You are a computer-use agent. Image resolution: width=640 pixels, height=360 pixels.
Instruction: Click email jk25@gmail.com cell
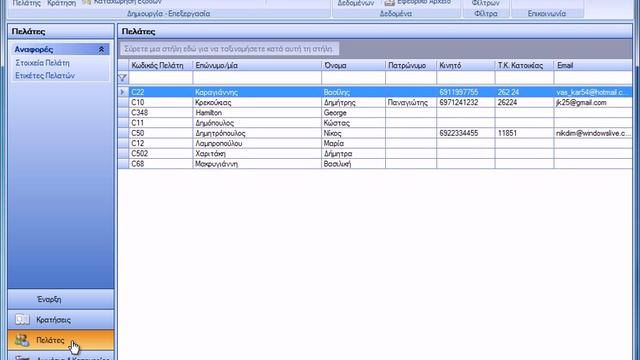(593, 102)
